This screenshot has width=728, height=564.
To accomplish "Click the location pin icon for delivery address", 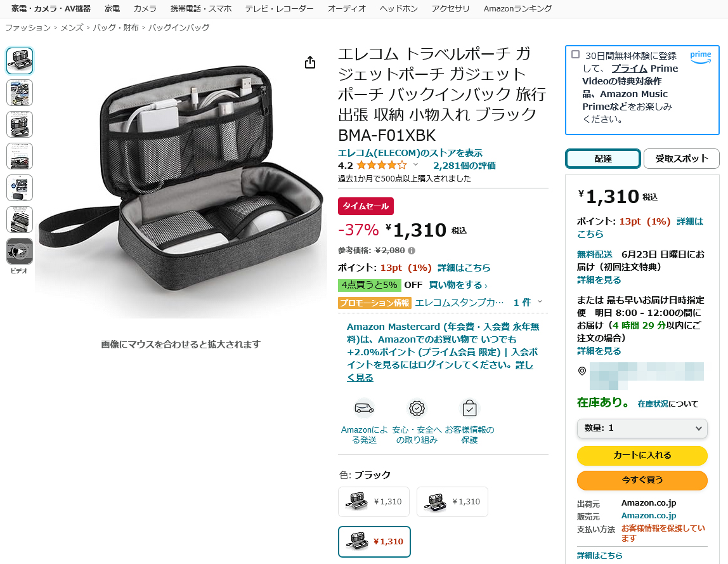I will coord(582,371).
